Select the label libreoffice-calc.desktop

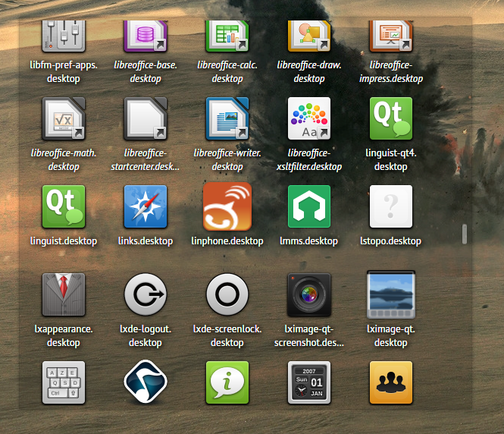227,72
